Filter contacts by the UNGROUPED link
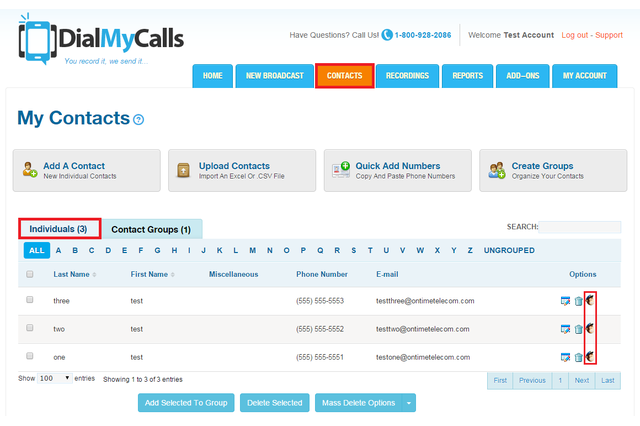Image resolution: width=640 pixels, height=426 pixels. 509,250
